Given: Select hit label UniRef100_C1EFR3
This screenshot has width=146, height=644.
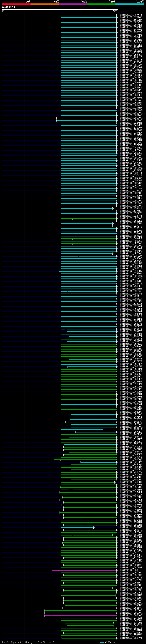Looking at the screenshot, I should tap(131, 123).
